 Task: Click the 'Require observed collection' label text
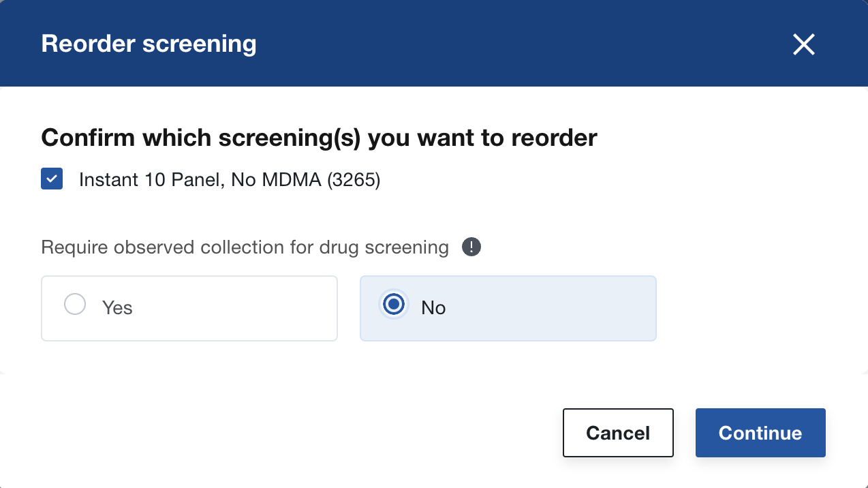point(245,247)
